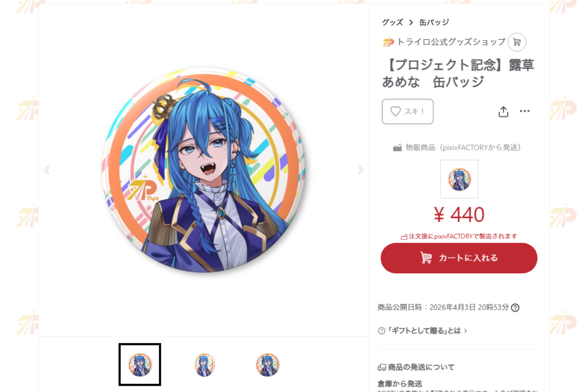Viewport: 588px width, 392px height.
Task: Expand 「ギフトとして贈る」とは explanation
Action: pos(423,331)
